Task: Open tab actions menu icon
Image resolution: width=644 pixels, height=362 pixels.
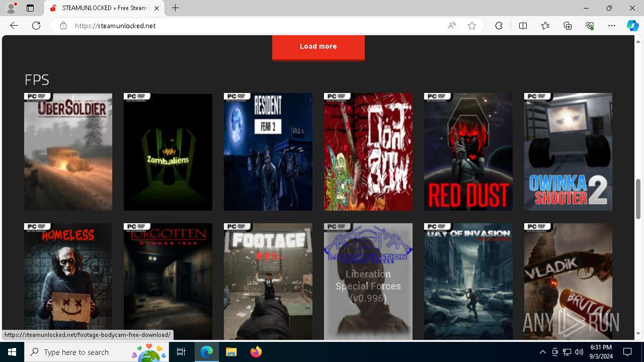Action: coord(30,8)
